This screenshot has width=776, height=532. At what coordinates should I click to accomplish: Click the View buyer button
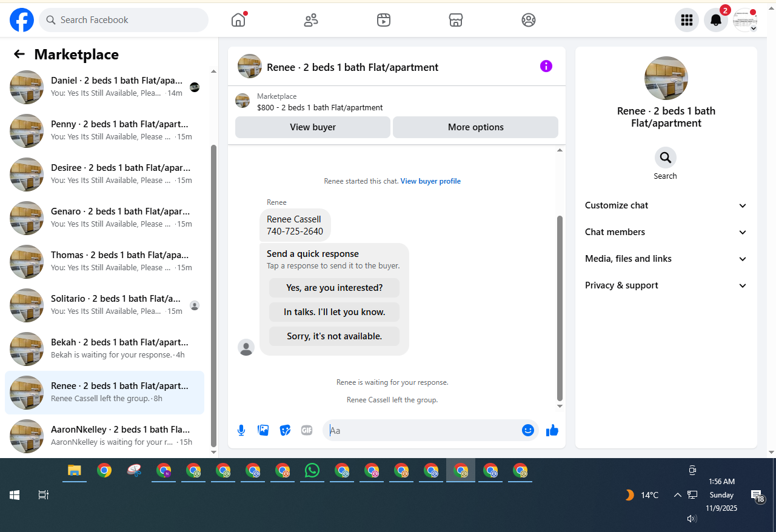pyautogui.click(x=313, y=127)
